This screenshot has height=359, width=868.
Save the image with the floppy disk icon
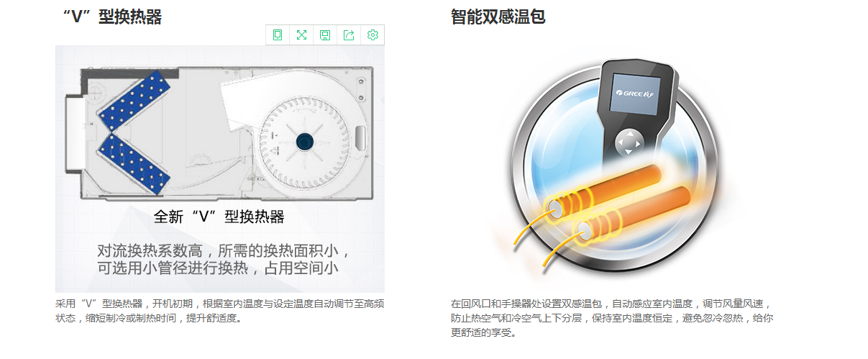click(325, 35)
